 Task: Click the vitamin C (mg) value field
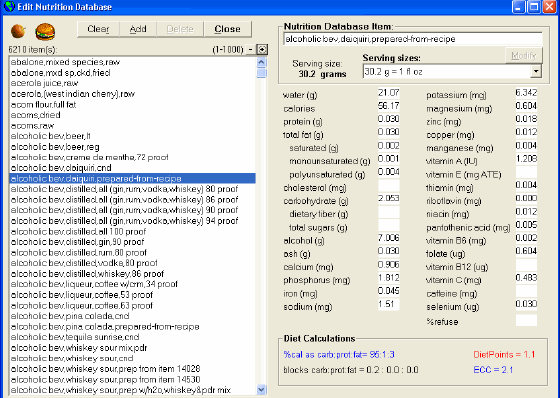point(526,278)
